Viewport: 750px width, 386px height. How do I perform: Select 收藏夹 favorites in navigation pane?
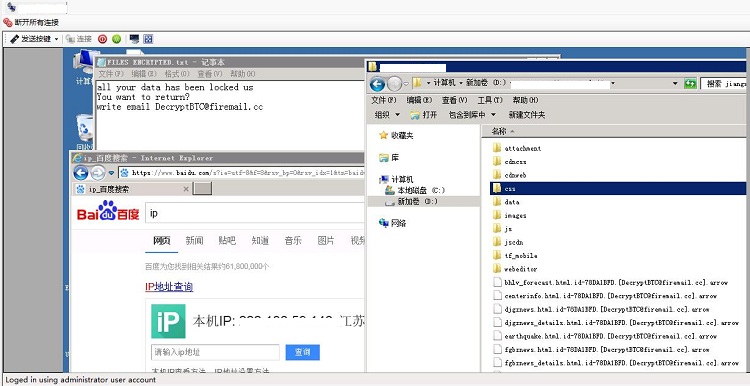pyautogui.click(x=396, y=135)
